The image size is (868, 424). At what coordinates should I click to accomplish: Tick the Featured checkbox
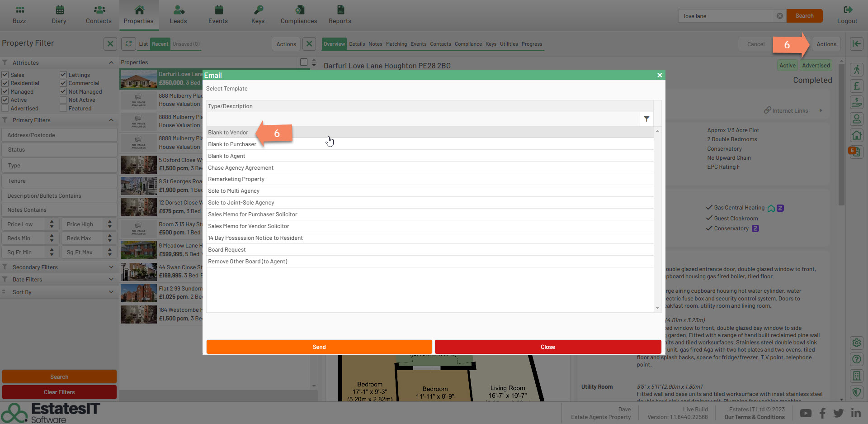coord(63,109)
